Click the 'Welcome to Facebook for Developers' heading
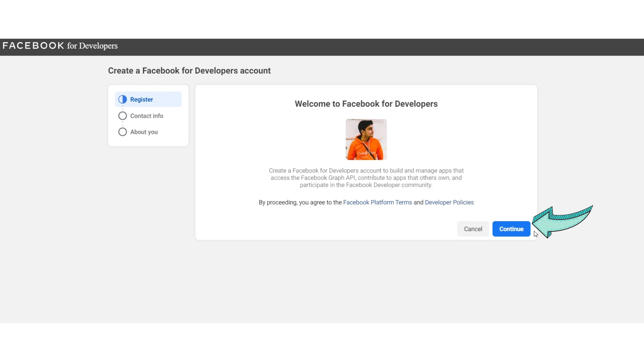644x362 pixels. [366, 104]
